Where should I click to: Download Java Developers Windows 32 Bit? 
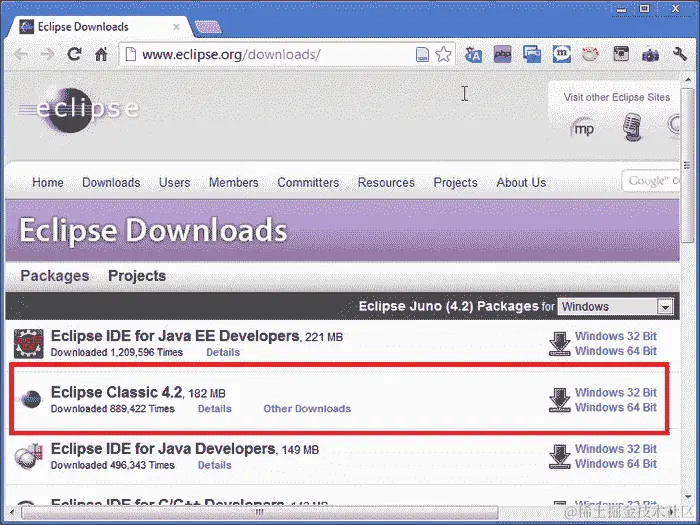(616, 449)
